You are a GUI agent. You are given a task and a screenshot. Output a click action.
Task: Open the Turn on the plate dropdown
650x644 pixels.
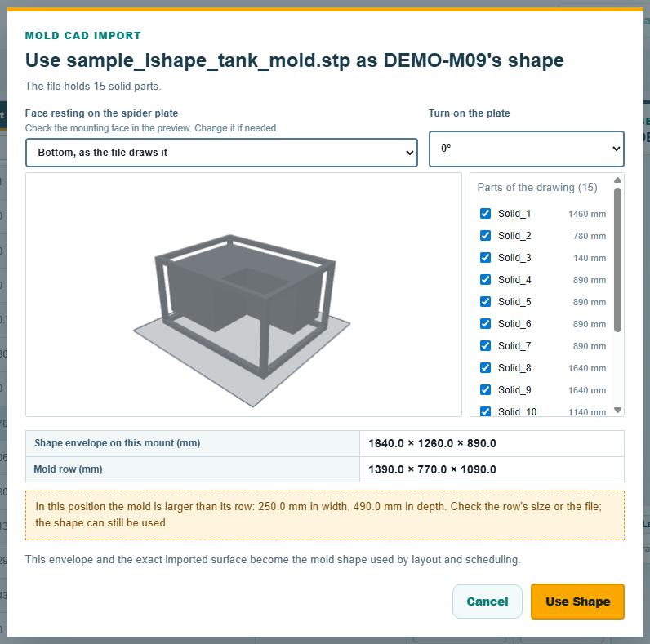point(527,149)
